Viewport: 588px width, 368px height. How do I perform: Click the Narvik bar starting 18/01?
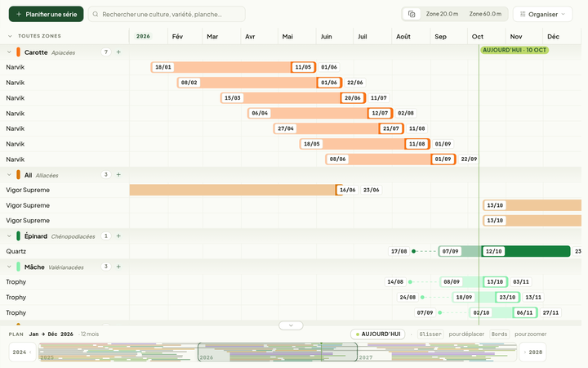pos(233,67)
